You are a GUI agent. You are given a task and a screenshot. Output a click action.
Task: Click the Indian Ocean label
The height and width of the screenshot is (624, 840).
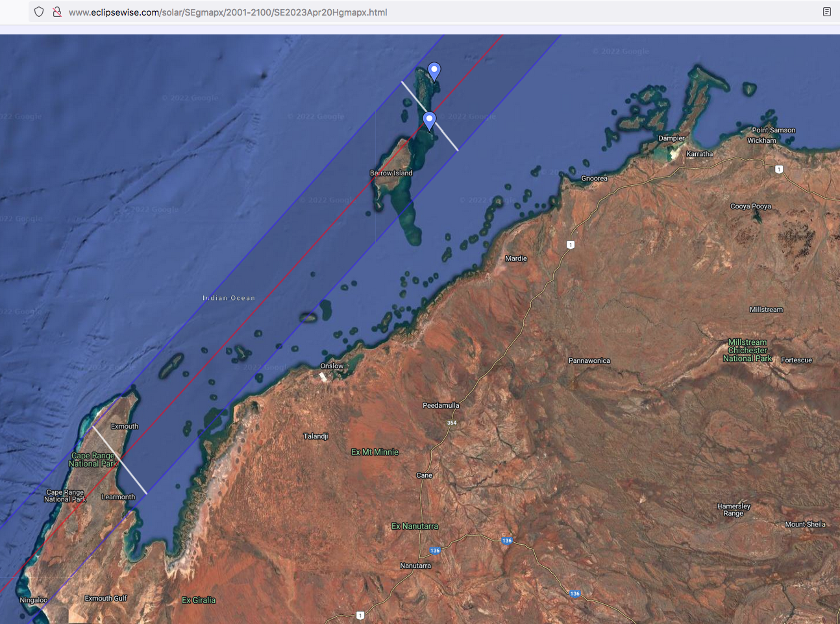tap(229, 298)
